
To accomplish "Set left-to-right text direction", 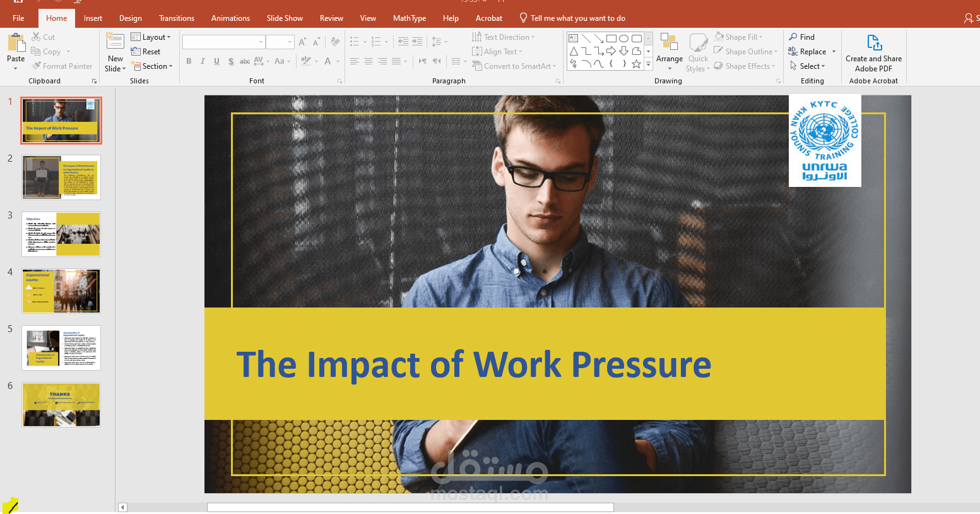I will pyautogui.click(x=422, y=61).
